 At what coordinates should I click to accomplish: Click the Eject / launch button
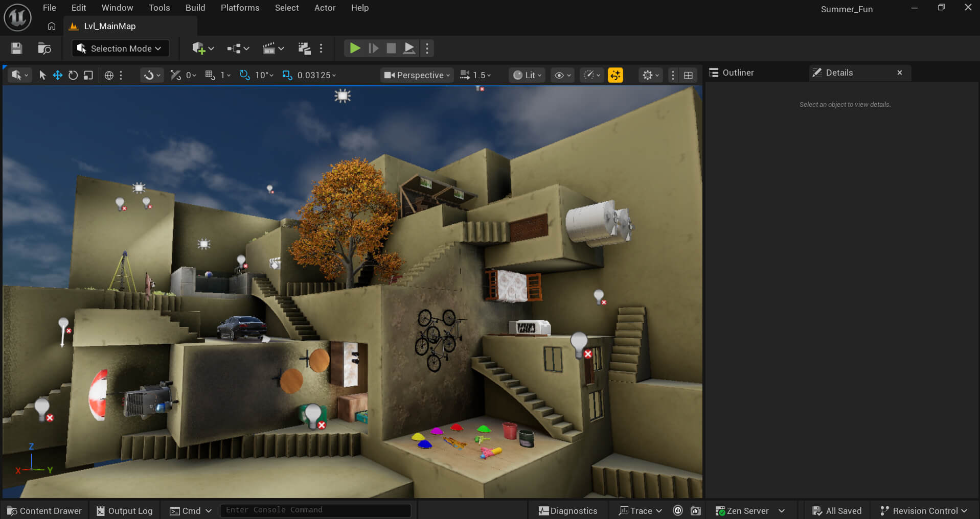coord(409,49)
